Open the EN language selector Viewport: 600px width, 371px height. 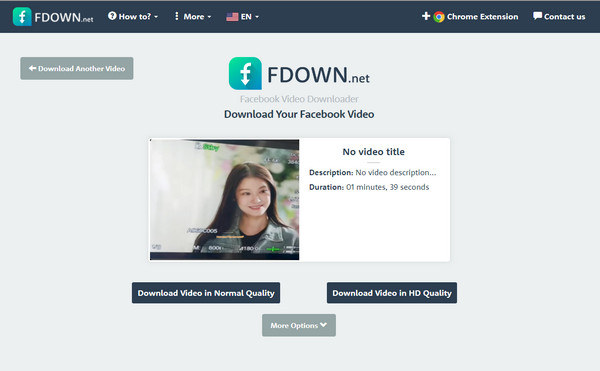tap(243, 17)
